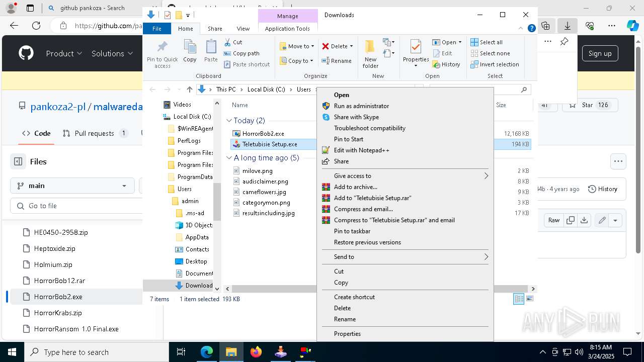Collapse the Today (2) group
The width and height of the screenshot is (644, 362).
[x=229, y=121]
